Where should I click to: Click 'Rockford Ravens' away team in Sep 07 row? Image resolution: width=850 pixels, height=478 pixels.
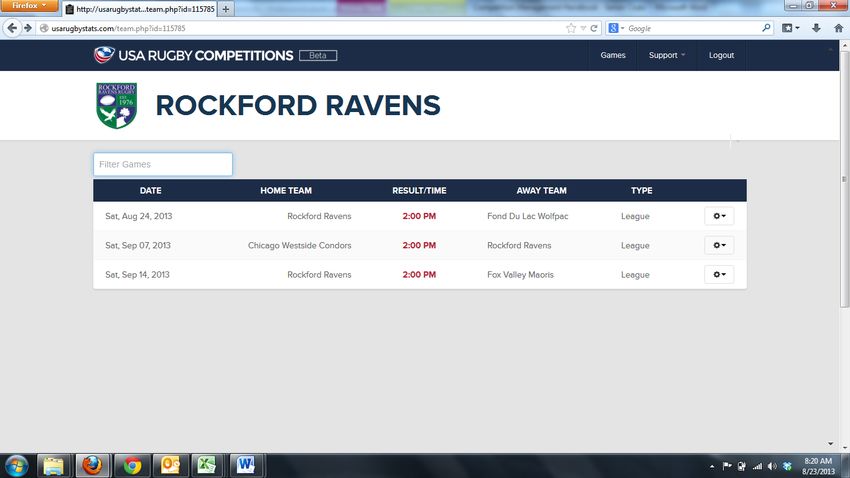(519, 246)
